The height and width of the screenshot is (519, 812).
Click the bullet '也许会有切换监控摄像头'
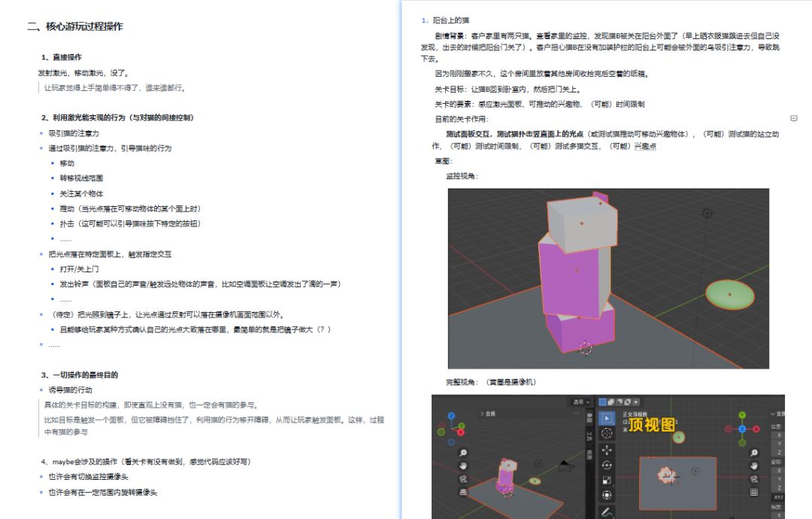click(89, 477)
